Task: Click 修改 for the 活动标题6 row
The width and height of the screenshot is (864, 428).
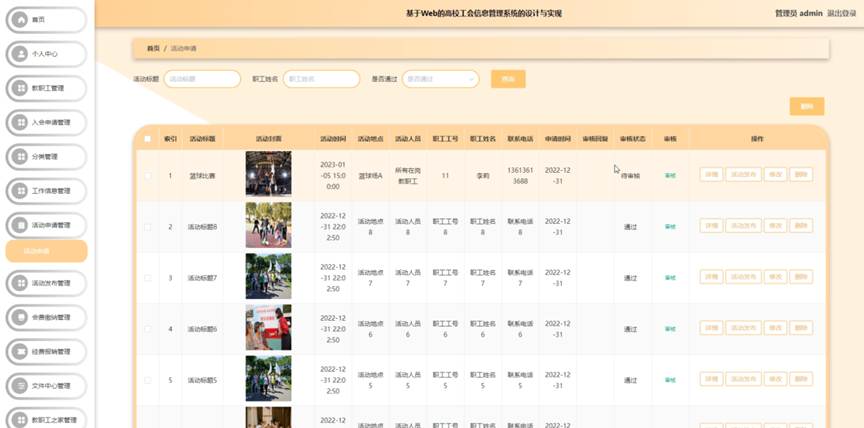Action: (775, 328)
